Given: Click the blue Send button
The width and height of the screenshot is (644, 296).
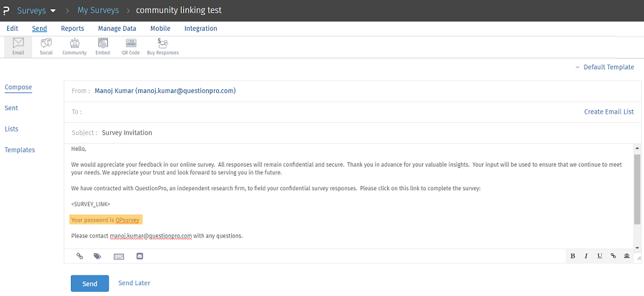Looking at the screenshot, I should (89, 283).
